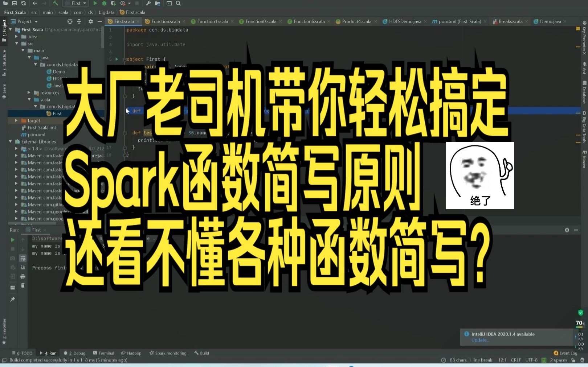Open the Event Log

tap(565, 353)
